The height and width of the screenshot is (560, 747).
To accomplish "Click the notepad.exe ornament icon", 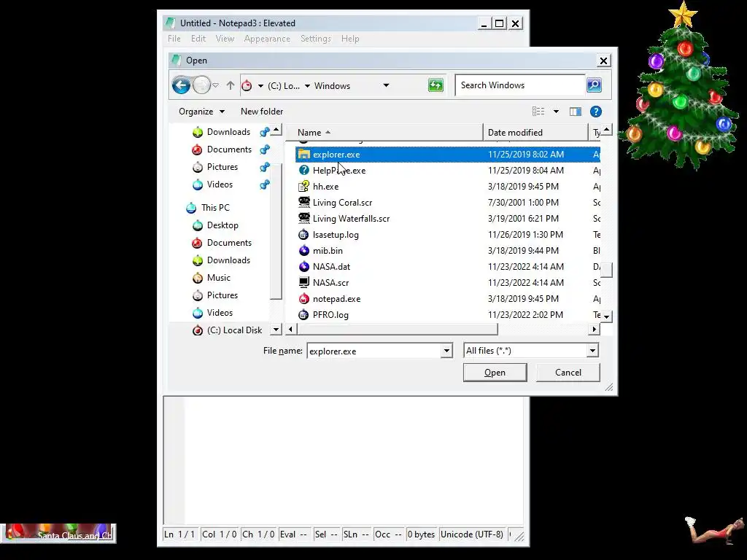I will 303,298.
